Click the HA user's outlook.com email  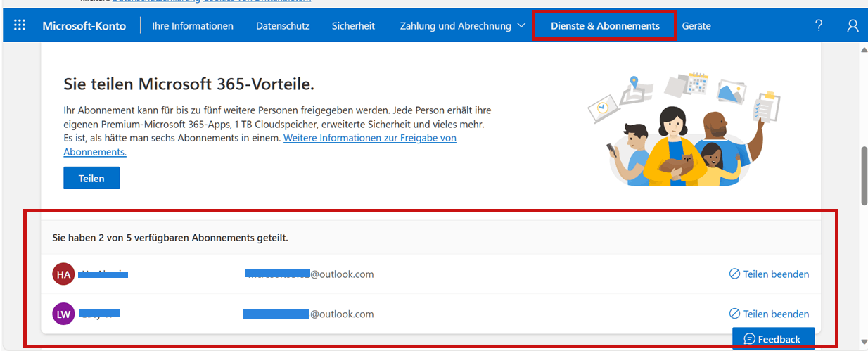[309, 274]
